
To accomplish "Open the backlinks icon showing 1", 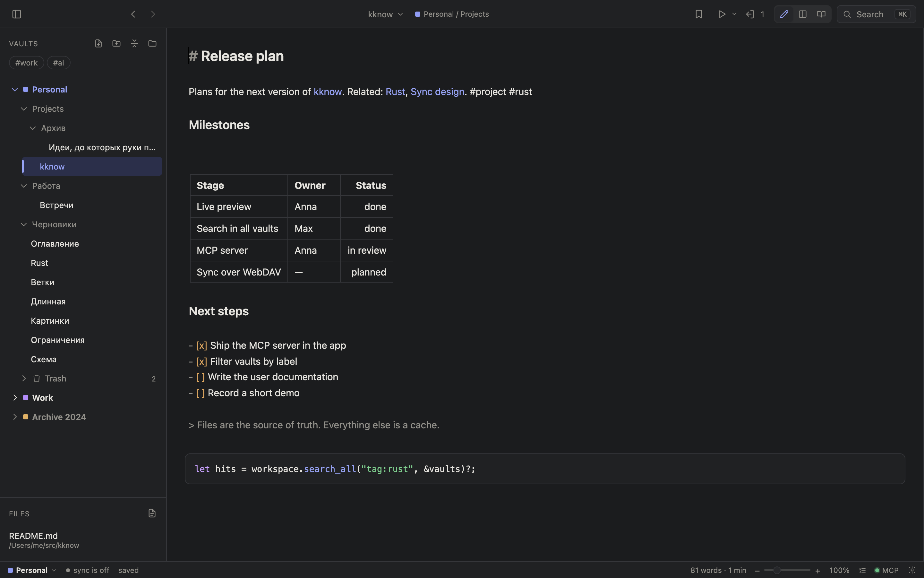I will pos(755,14).
